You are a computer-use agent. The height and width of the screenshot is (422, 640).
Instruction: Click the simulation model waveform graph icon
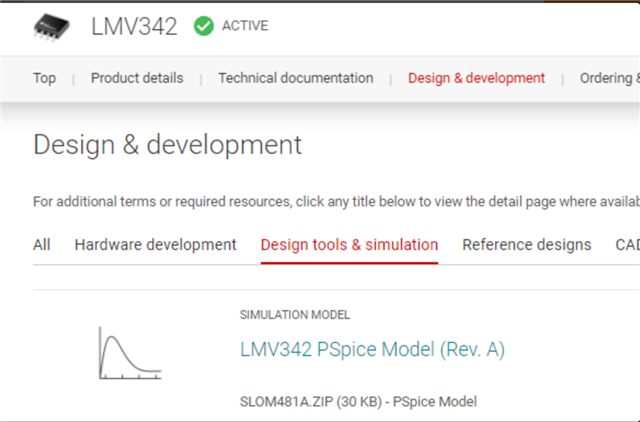coord(129,355)
